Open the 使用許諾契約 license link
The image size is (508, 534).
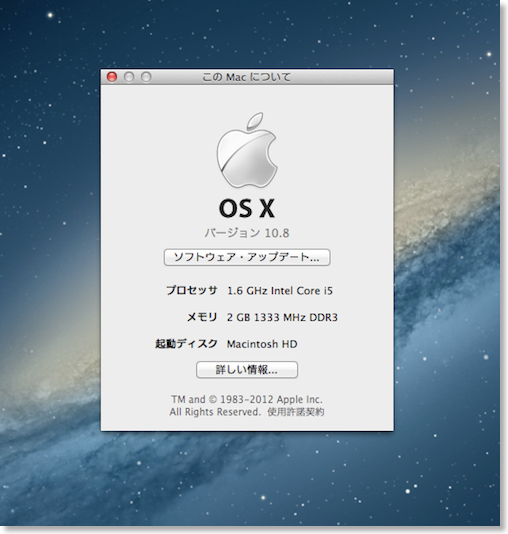click(296, 412)
